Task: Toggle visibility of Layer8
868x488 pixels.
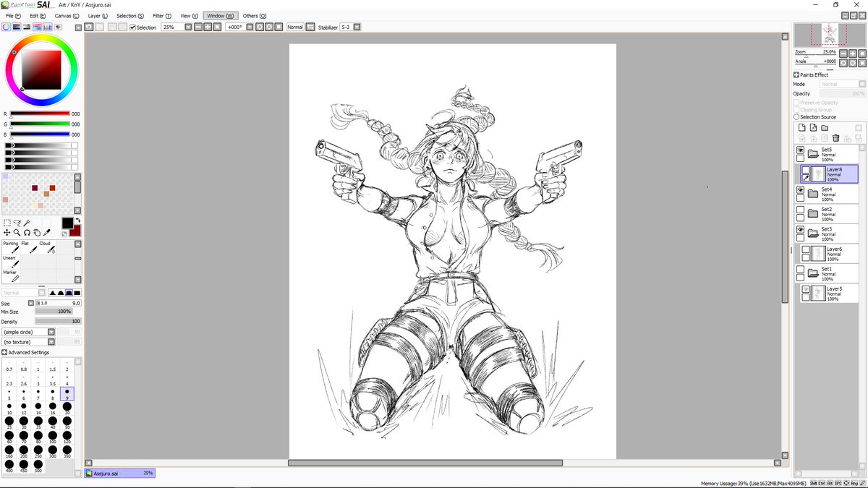Action: [805, 170]
